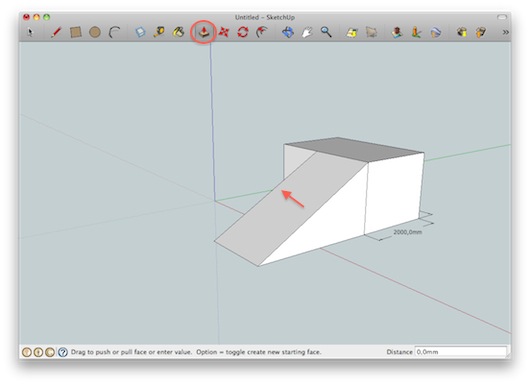Screen dimensions: 530x384
Task: Select the arrow Select tool
Action: [x=30, y=32]
